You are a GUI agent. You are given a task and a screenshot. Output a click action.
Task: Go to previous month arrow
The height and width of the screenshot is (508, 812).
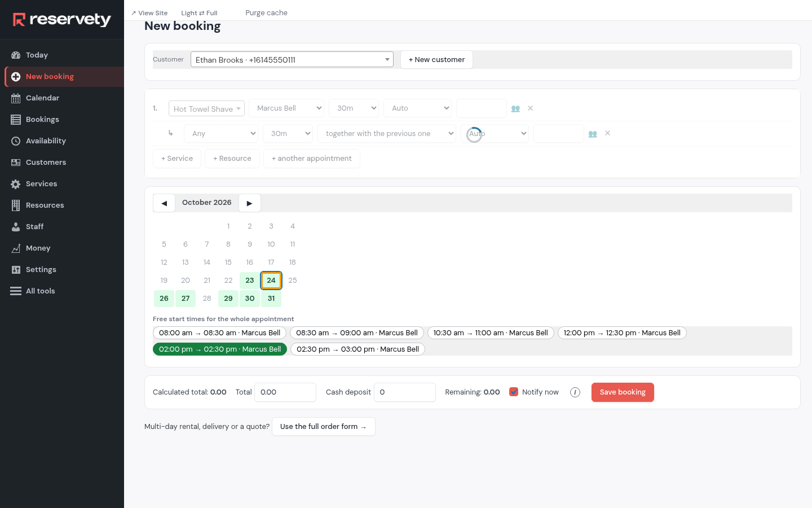coord(164,203)
